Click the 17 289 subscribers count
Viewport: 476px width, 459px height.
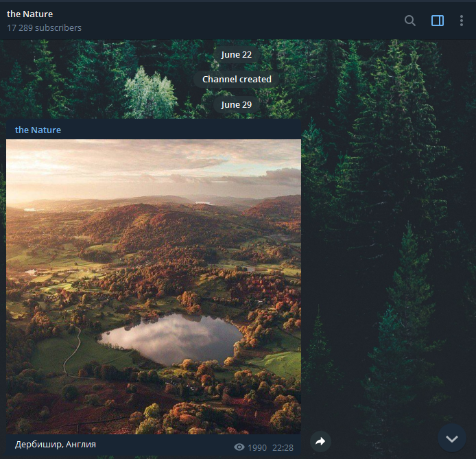tap(45, 28)
